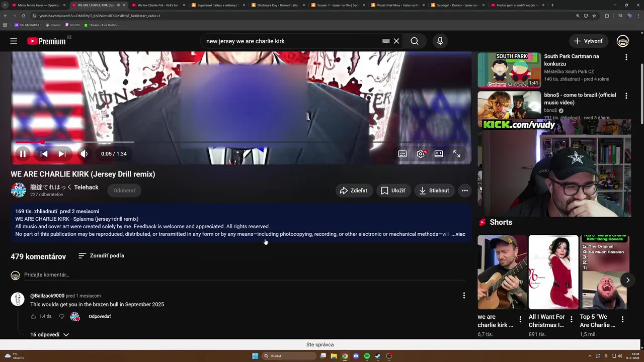
Task: Start voice search with microphone
Action: 440,41
